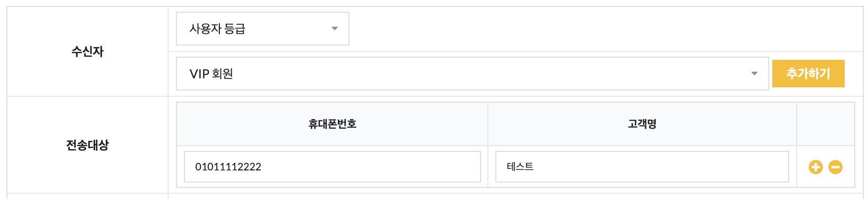
Task: Click the 01011112222 digits in phone input
Action: click(x=228, y=167)
